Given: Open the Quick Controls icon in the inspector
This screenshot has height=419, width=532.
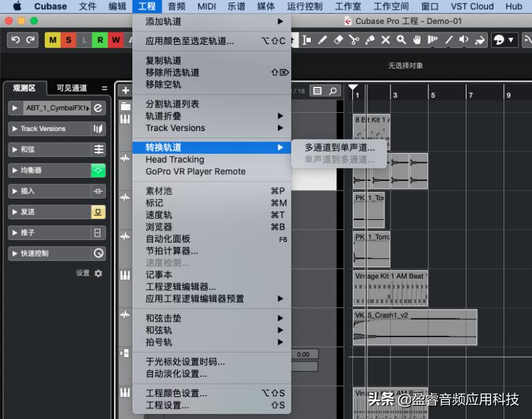Looking at the screenshot, I should (x=99, y=253).
